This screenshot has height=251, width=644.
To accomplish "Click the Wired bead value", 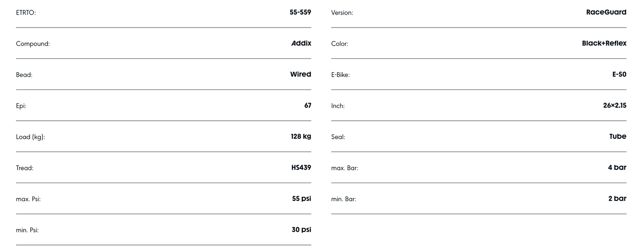I will click(x=301, y=74).
